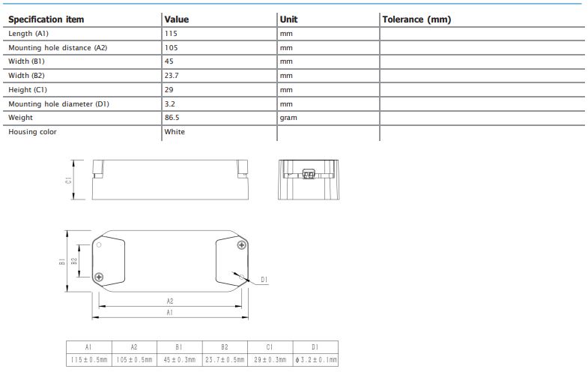588x375 pixels.
Task: Click the top-left mounting hole circle
Action: click(99, 244)
